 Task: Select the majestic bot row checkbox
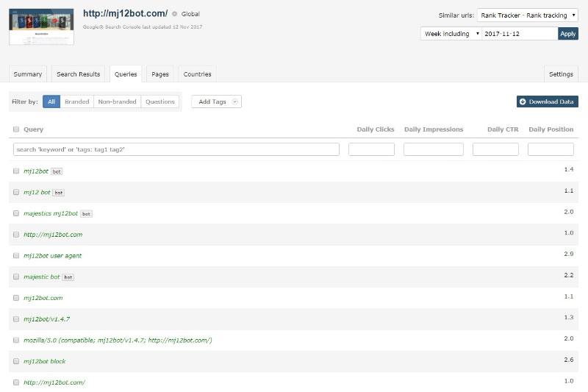coord(16,277)
